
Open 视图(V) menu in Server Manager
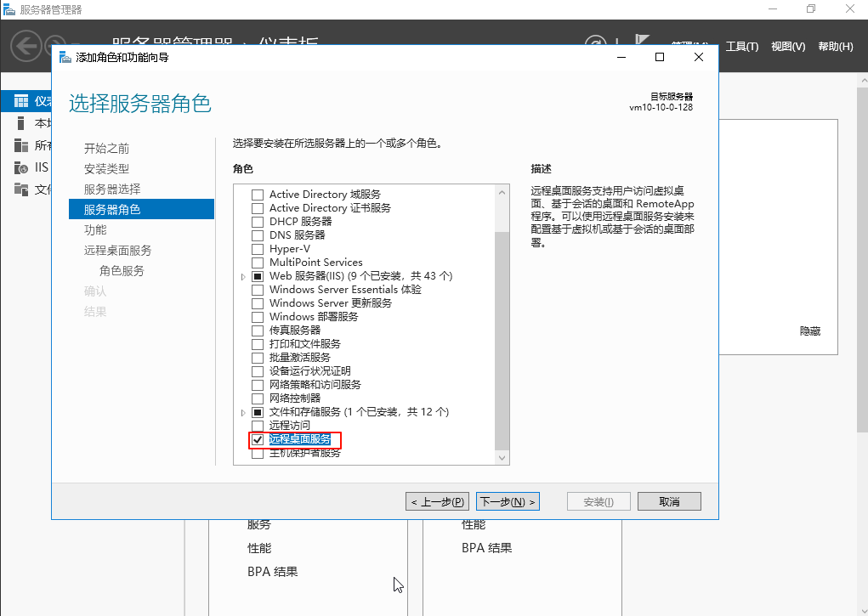788,47
